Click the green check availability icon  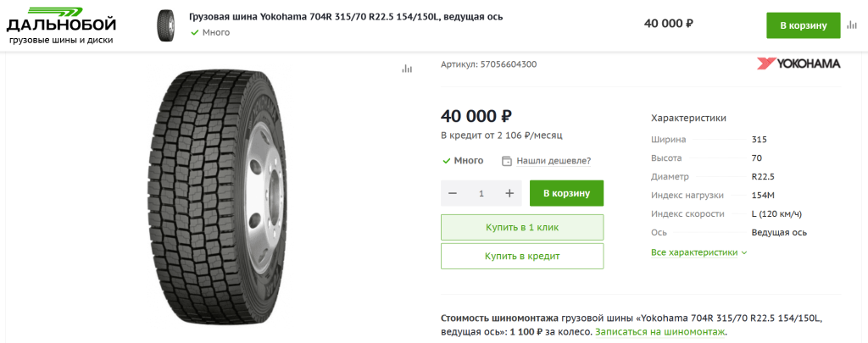446,161
